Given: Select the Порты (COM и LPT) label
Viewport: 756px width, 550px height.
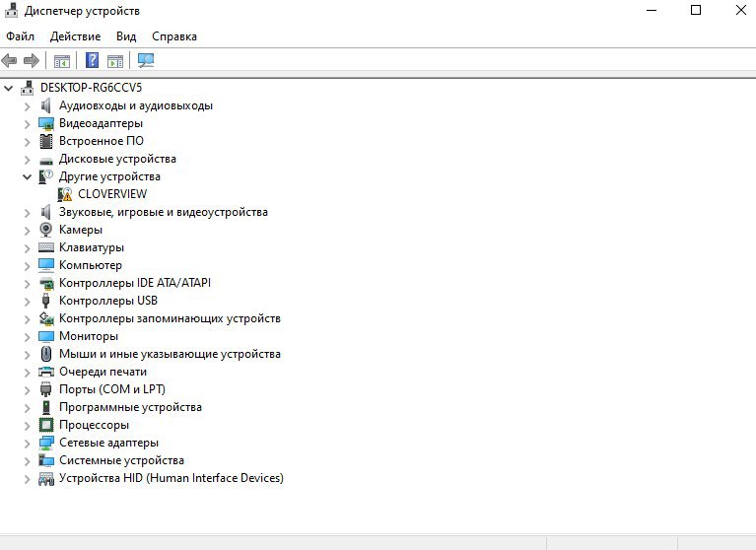Looking at the screenshot, I should point(112,389).
